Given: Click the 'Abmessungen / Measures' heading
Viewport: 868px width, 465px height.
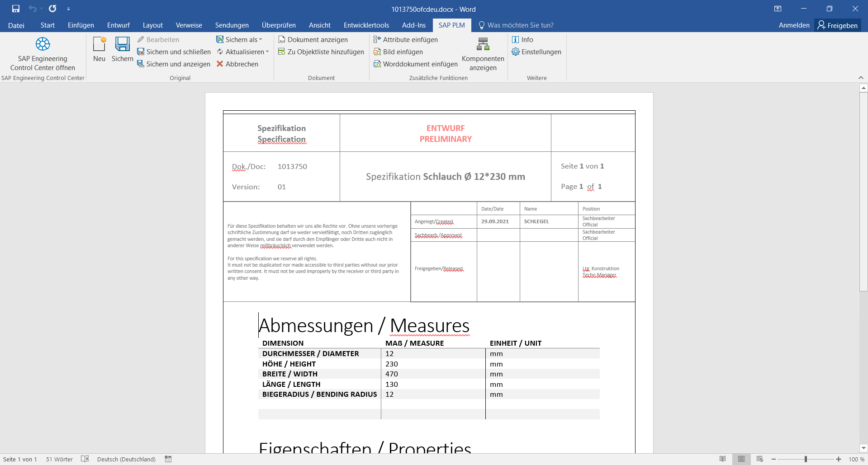Looking at the screenshot, I should click(x=364, y=325).
